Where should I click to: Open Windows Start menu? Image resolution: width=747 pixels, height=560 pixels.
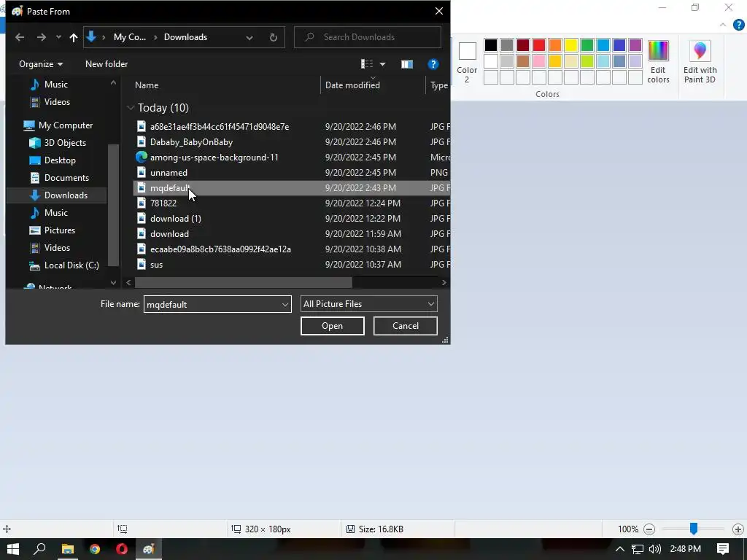click(x=13, y=549)
